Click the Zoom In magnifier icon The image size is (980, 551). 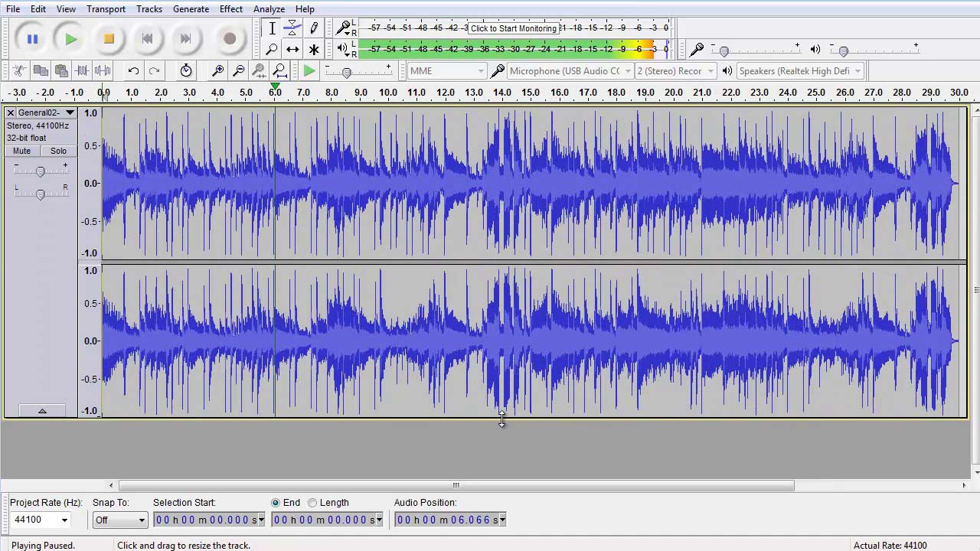pos(218,70)
